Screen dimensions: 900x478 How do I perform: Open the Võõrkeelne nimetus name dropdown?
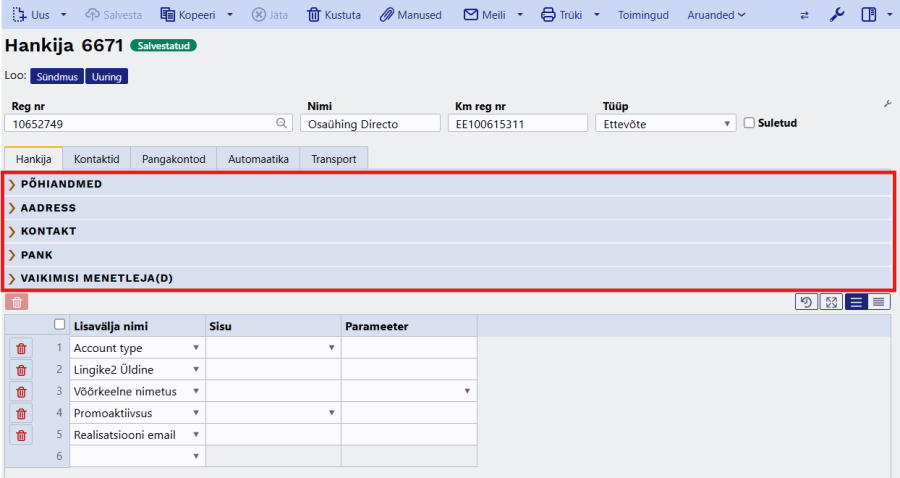pyautogui.click(x=196, y=391)
